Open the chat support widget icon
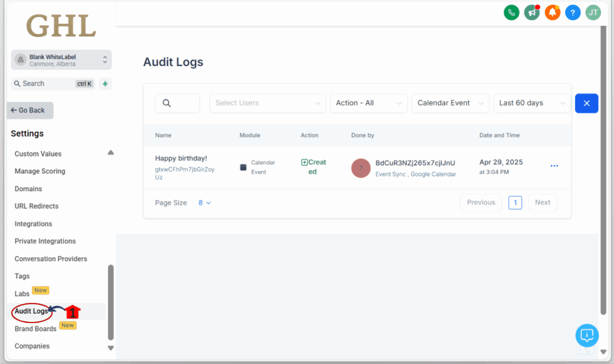 [x=587, y=335]
